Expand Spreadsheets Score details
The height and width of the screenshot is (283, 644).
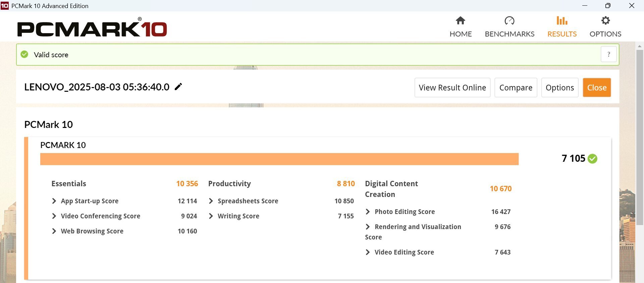click(x=211, y=201)
